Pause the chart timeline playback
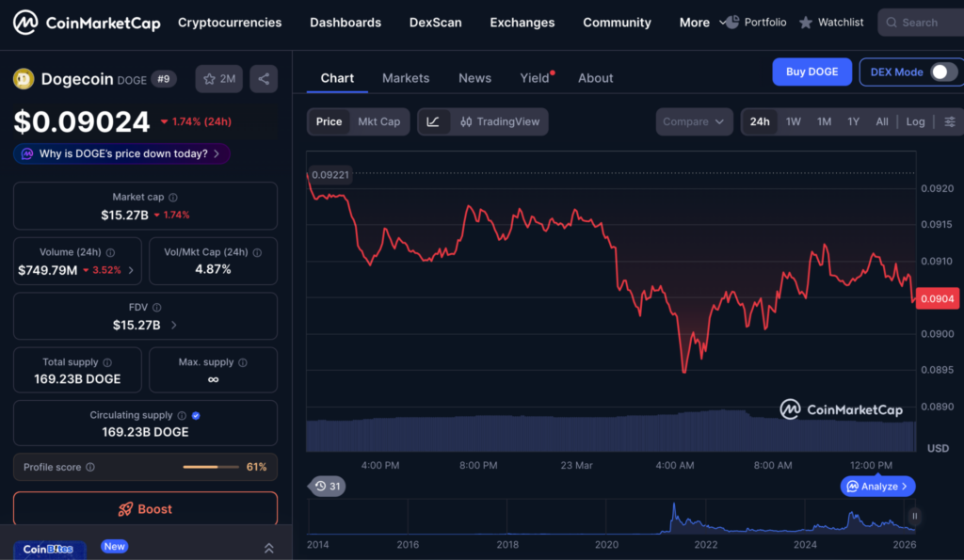Screen dimensions: 964x560 coord(913,516)
